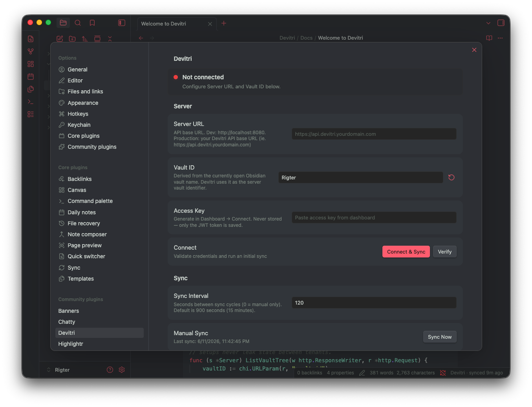The height and width of the screenshot is (407, 532).
Task: Open Files and links settings
Action: click(99, 91)
